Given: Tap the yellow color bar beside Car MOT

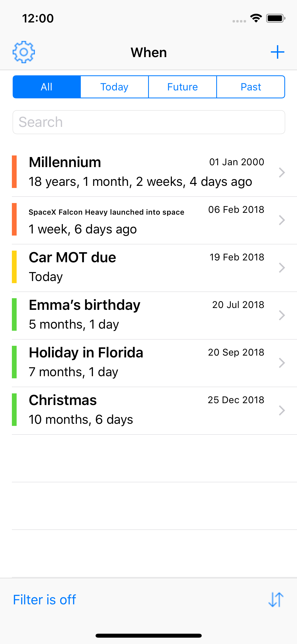Looking at the screenshot, I should tap(14, 267).
